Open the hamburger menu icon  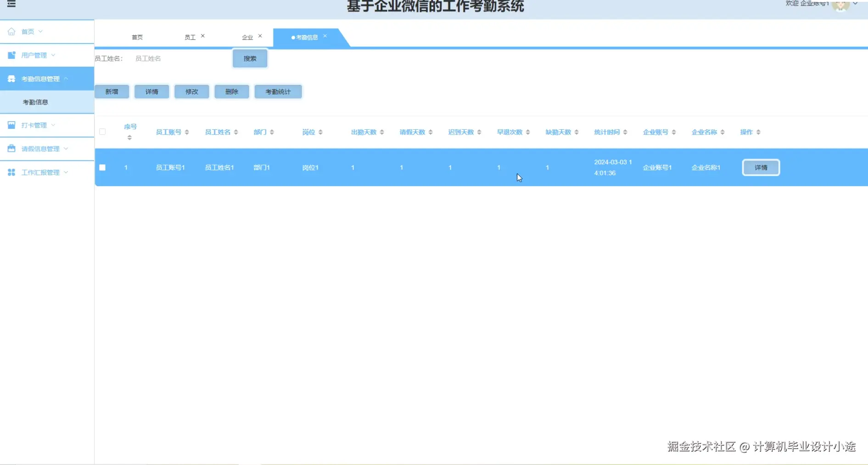(x=11, y=4)
